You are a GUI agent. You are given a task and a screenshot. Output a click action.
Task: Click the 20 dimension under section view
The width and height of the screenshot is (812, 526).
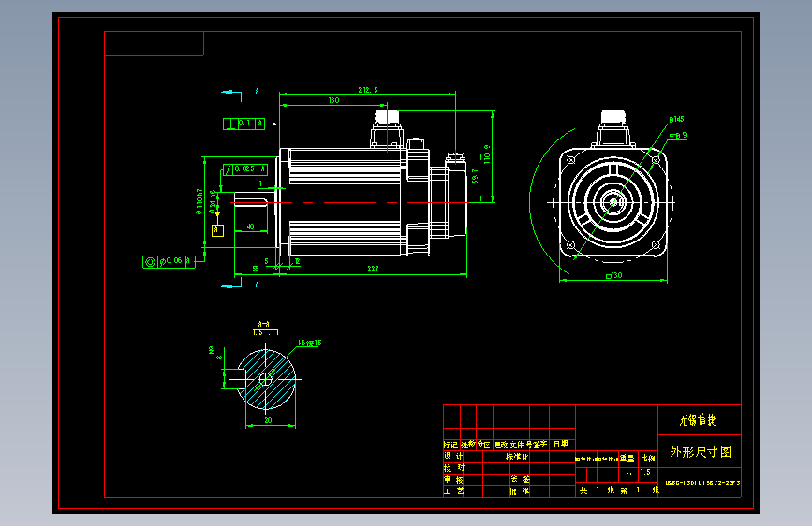[268, 420]
